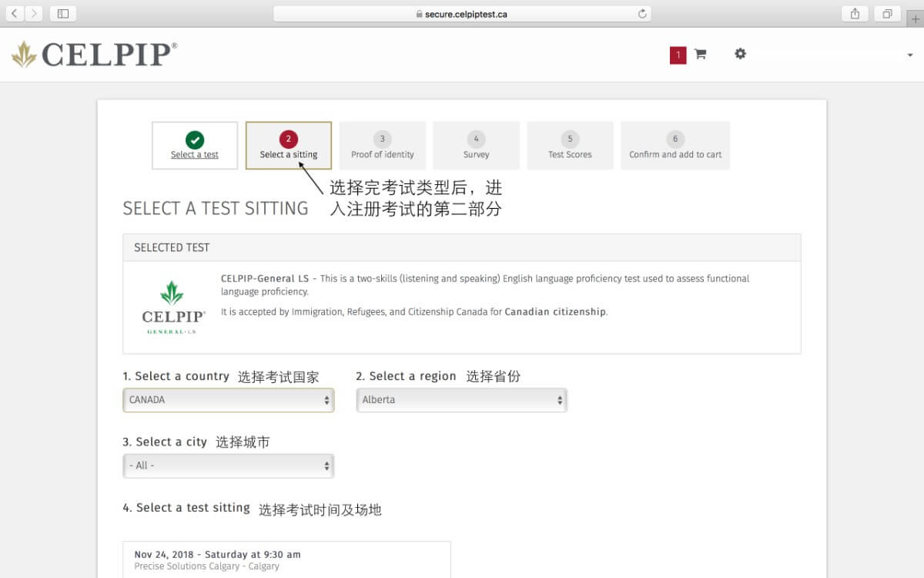Screen dimensions: 924x578
Task: Click the secure.celpiptest.ca address bar
Action: pyautogui.click(x=462, y=14)
